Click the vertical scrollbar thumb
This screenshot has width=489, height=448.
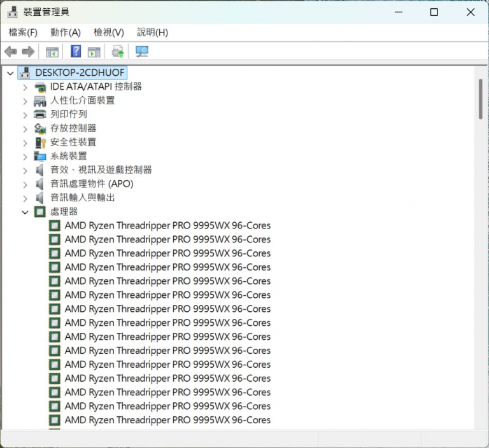click(481, 99)
